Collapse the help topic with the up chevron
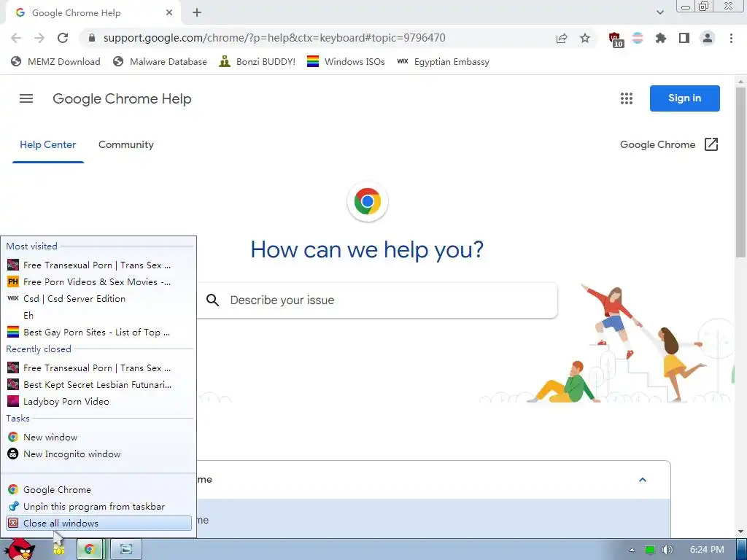Viewport: 747px width, 560px height. pos(642,480)
